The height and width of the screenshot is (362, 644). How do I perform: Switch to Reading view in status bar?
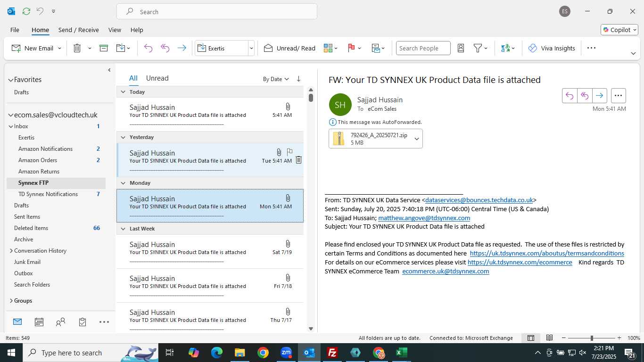(549, 338)
